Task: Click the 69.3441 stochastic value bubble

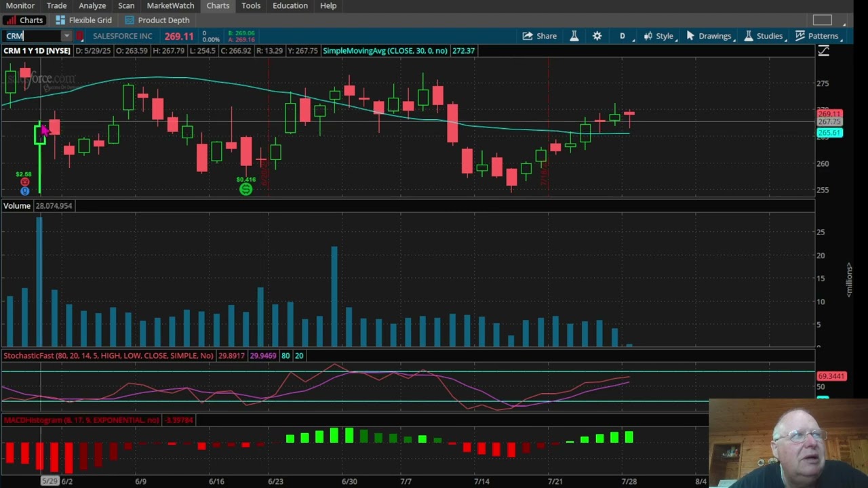Action: tap(831, 376)
